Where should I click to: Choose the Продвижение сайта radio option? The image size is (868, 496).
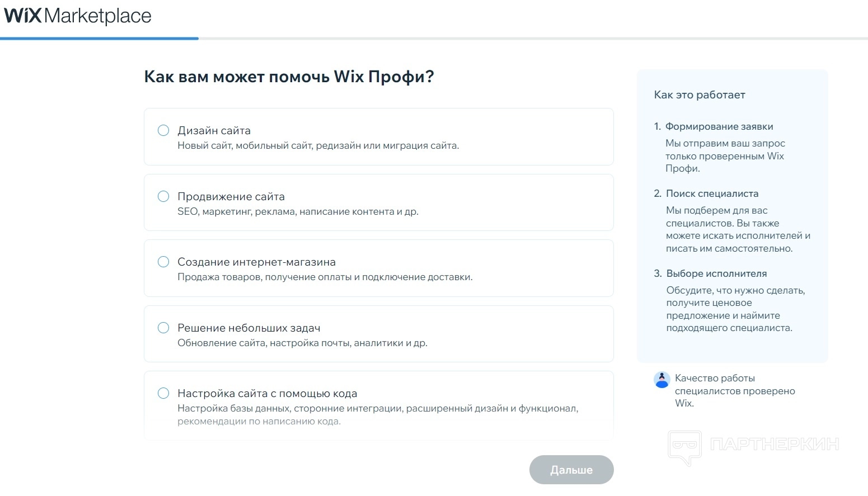tap(163, 196)
